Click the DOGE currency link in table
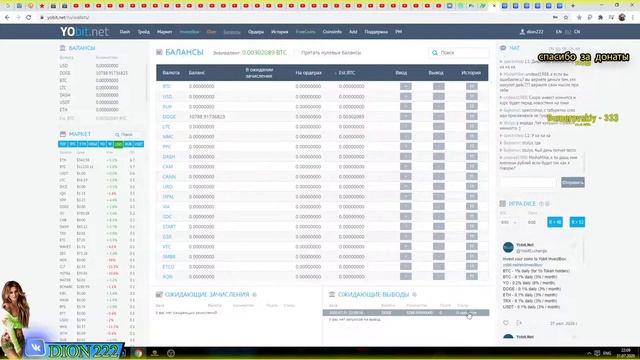The width and height of the screenshot is (640, 360). [x=169, y=117]
